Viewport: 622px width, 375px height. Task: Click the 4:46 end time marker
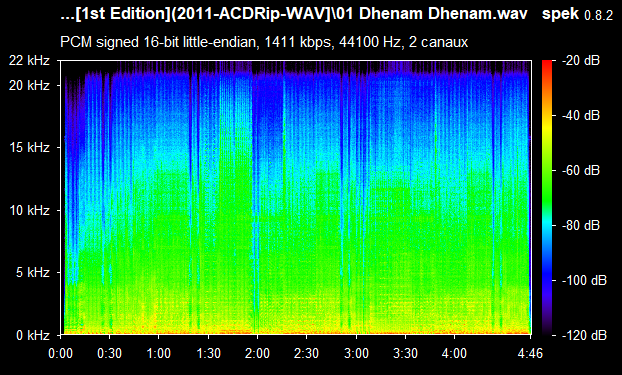pyautogui.click(x=530, y=353)
